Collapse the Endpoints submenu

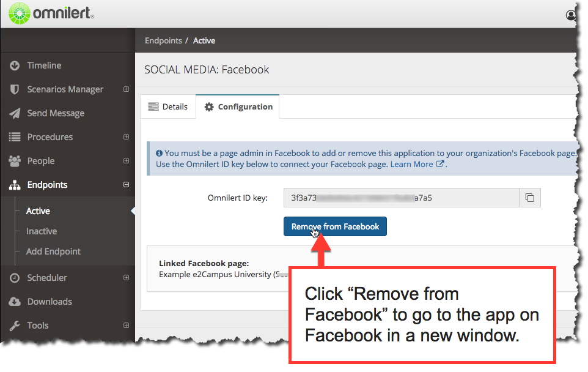point(126,185)
